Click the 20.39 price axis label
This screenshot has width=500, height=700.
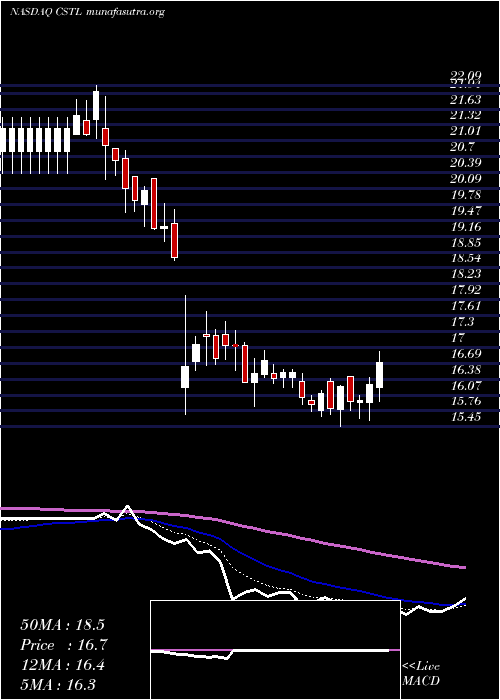point(465,163)
